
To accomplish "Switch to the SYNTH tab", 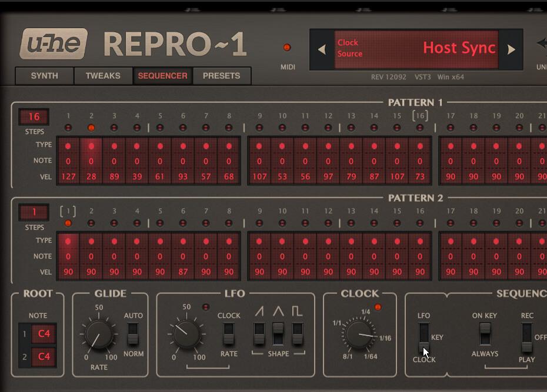I will point(44,76).
